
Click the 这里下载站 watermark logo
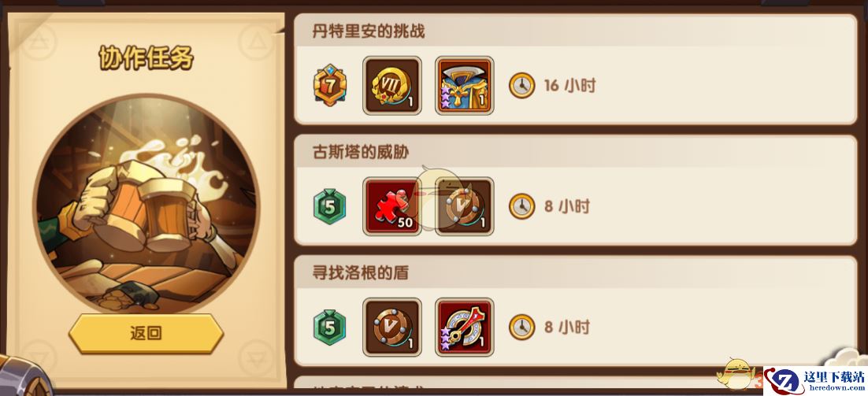815,380
